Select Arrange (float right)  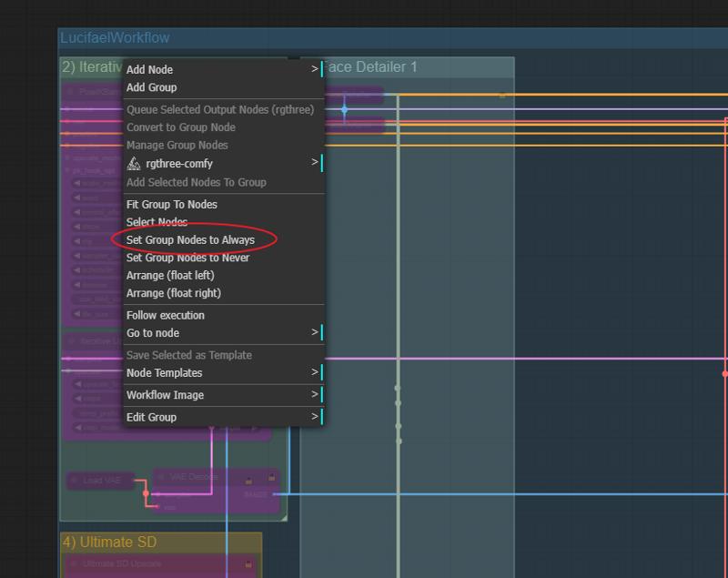click(224, 293)
